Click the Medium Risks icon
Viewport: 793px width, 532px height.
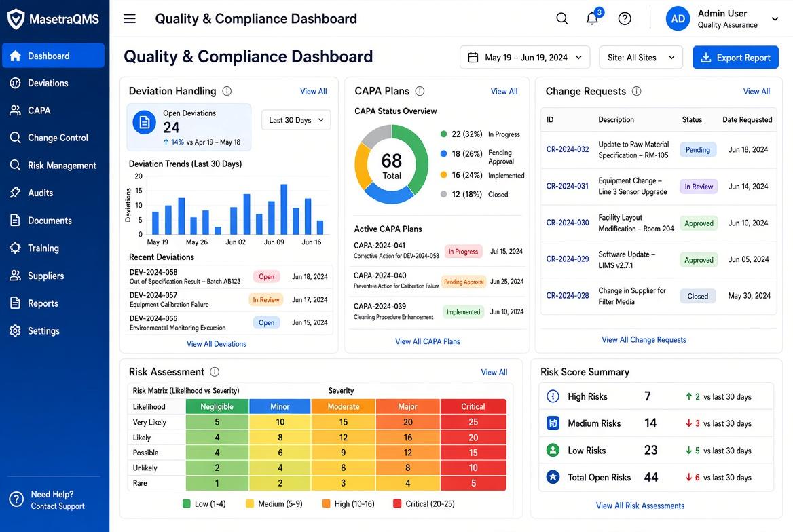click(x=553, y=423)
